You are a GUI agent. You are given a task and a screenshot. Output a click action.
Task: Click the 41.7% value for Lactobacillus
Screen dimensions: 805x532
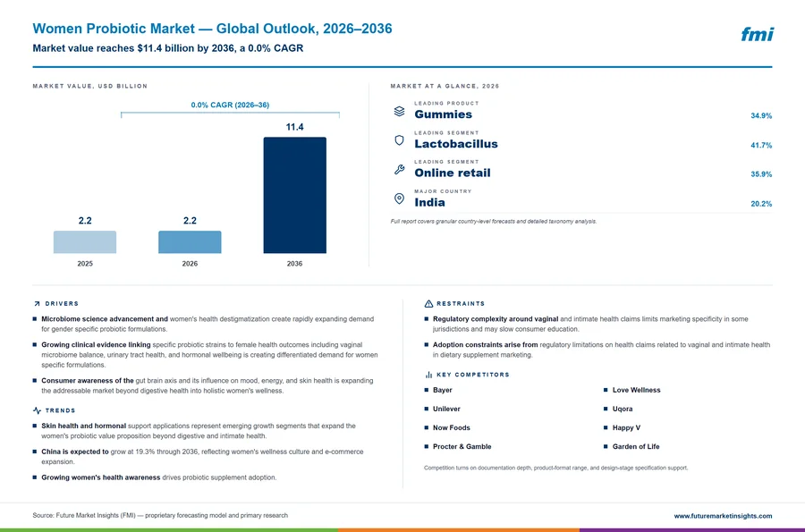pyautogui.click(x=761, y=145)
